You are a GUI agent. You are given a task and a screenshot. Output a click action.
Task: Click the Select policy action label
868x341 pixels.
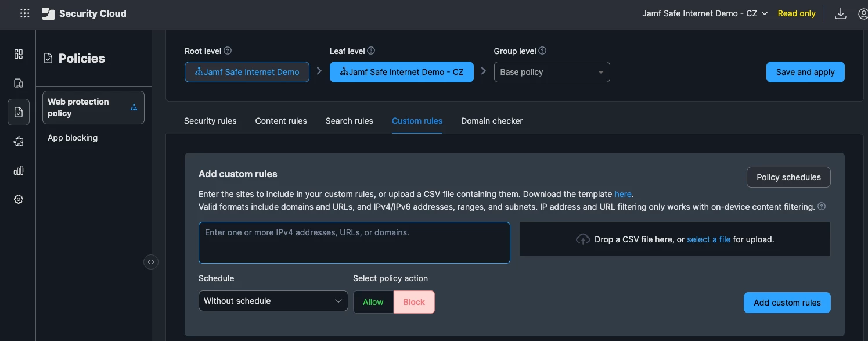390,278
